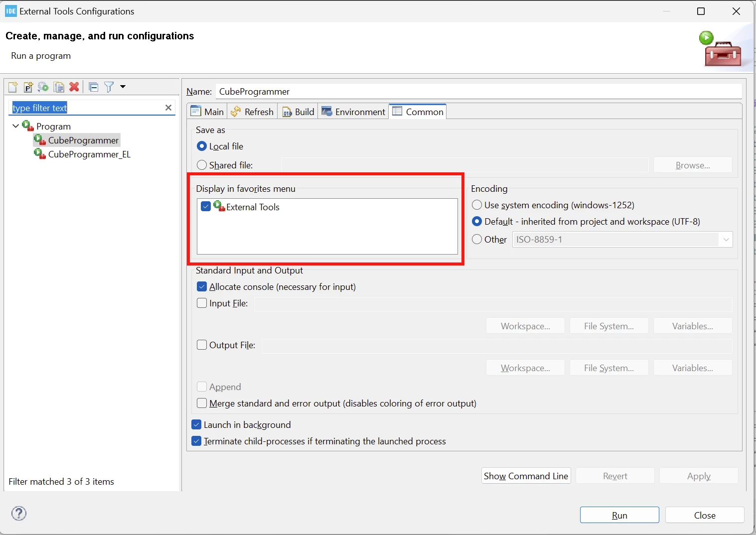This screenshot has width=756, height=535.
Task: Clear the filter text with X
Action: click(x=168, y=108)
